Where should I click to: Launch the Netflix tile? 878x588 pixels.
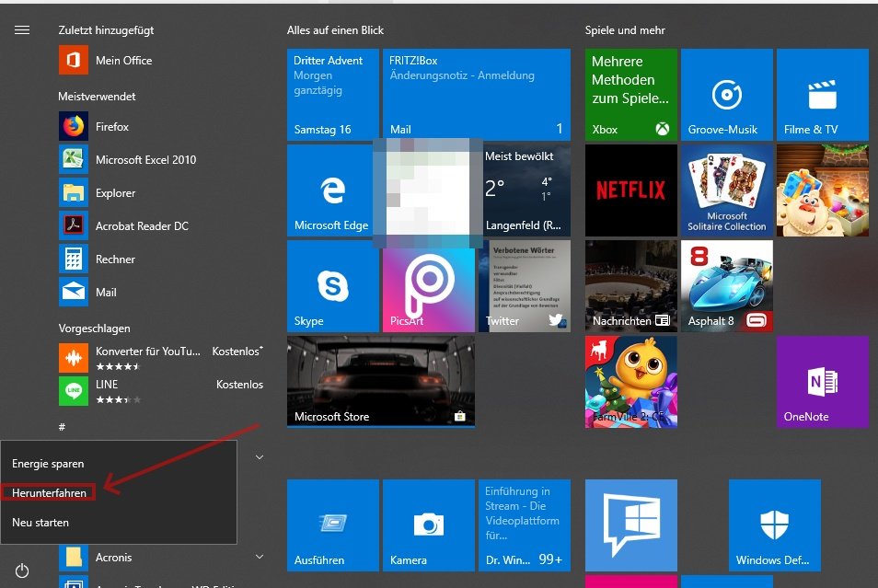tap(631, 190)
